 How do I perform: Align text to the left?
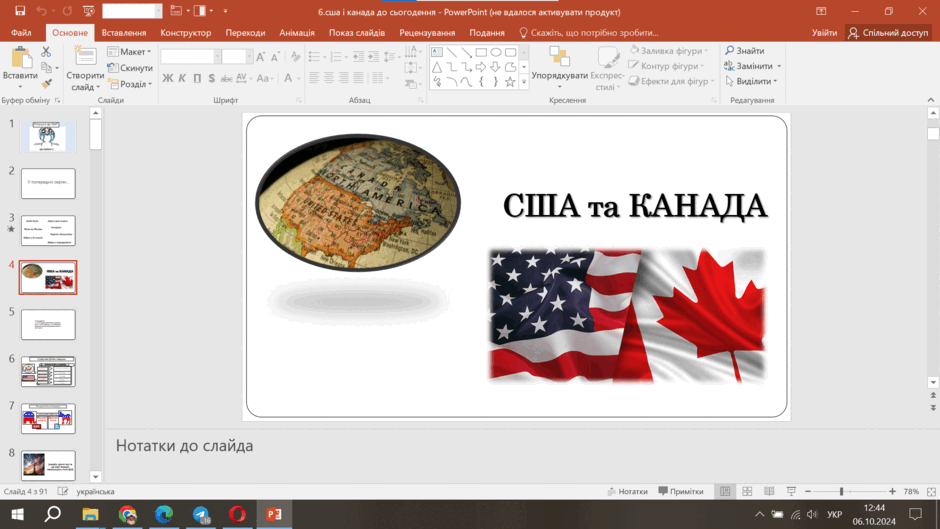(x=314, y=77)
